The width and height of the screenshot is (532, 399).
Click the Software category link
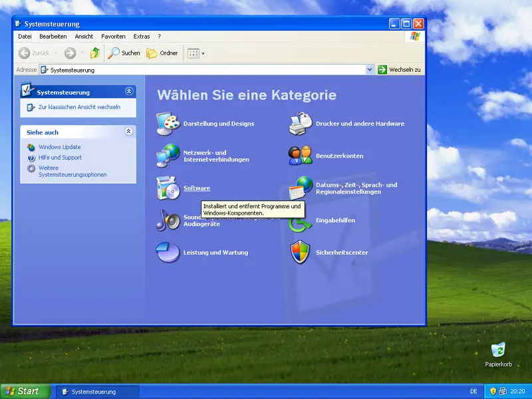[x=197, y=188]
